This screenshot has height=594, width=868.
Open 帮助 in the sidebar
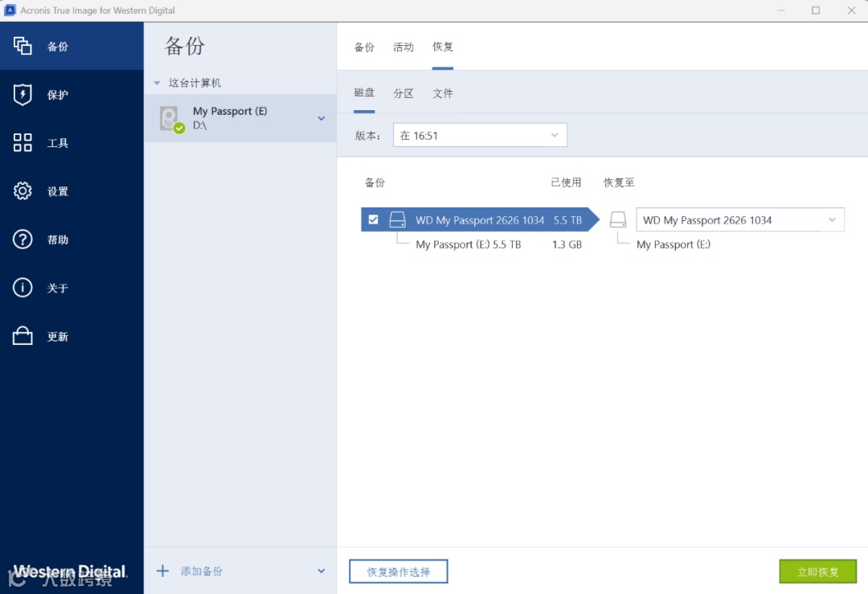[x=58, y=240]
